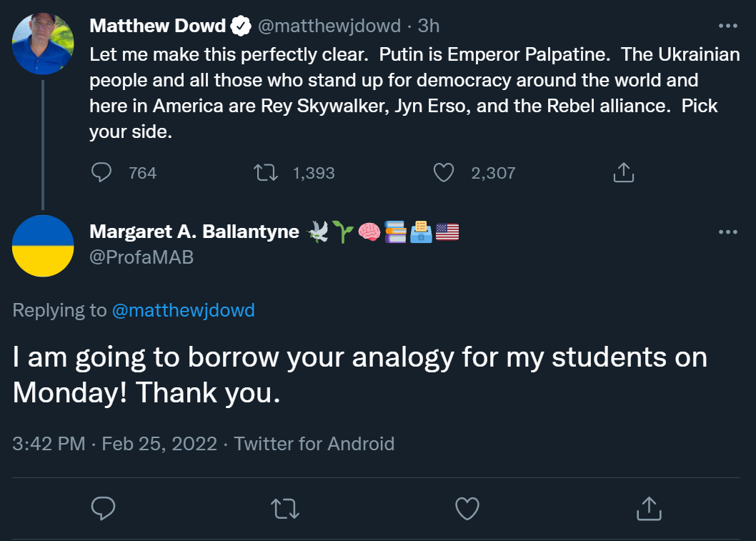Open Margaret Ballantyne's Ukraine flag avatar
Image resolution: width=756 pixels, height=541 pixels.
point(43,246)
